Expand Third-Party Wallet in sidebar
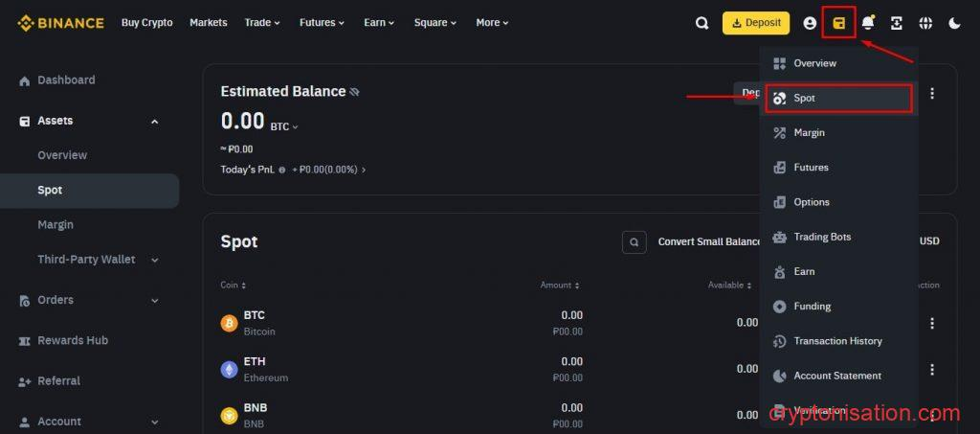This screenshot has height=434, width=980. 154,260
